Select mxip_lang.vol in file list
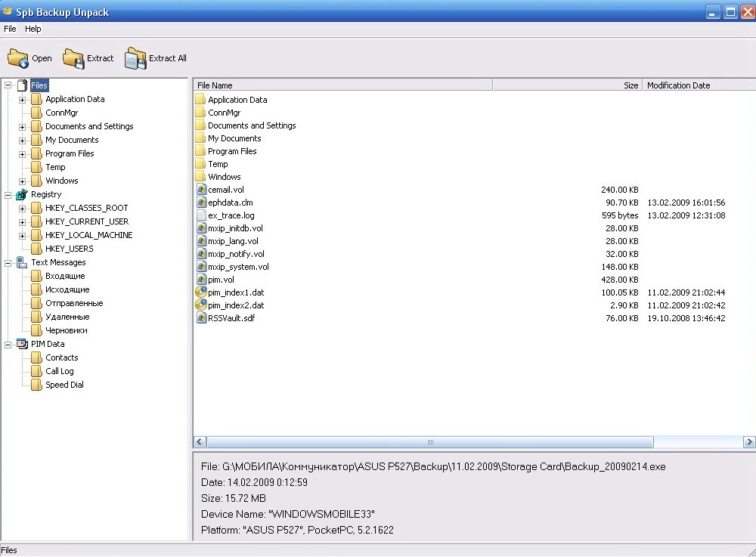 point(233,241)
